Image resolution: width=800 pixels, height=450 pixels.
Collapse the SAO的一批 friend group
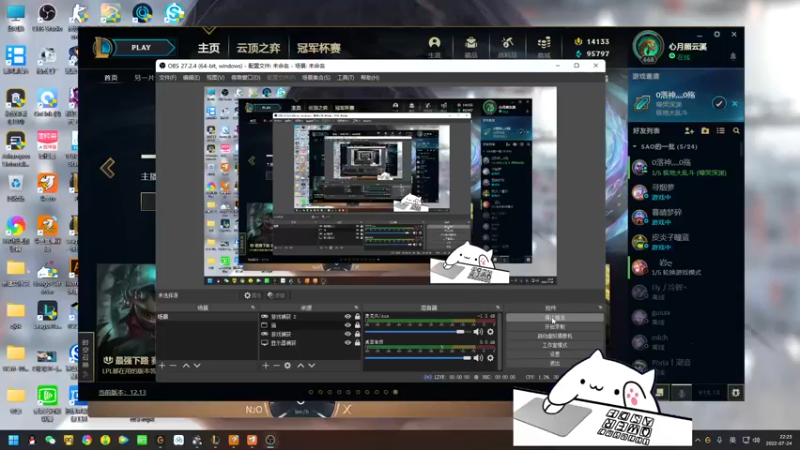tap(635, 146)
